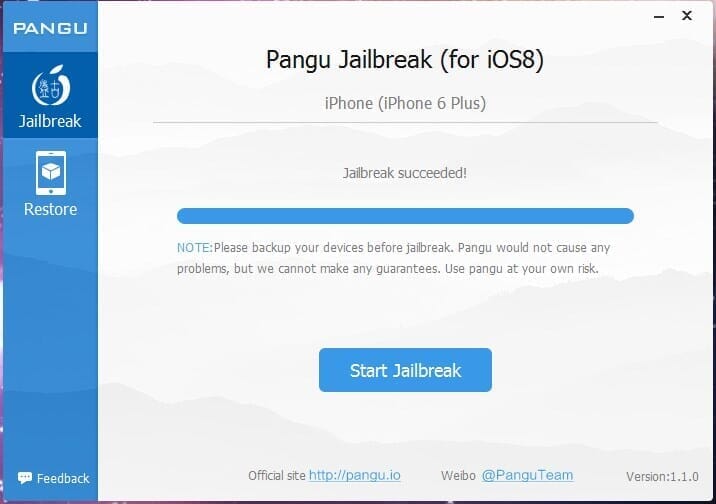Switch to the Jailbreak tab label

[x=50, y=121]
